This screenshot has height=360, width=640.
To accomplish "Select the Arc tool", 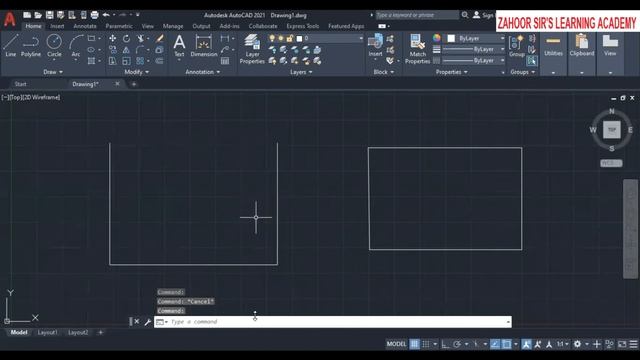I will pyautogui.click(x=76, y=45).
